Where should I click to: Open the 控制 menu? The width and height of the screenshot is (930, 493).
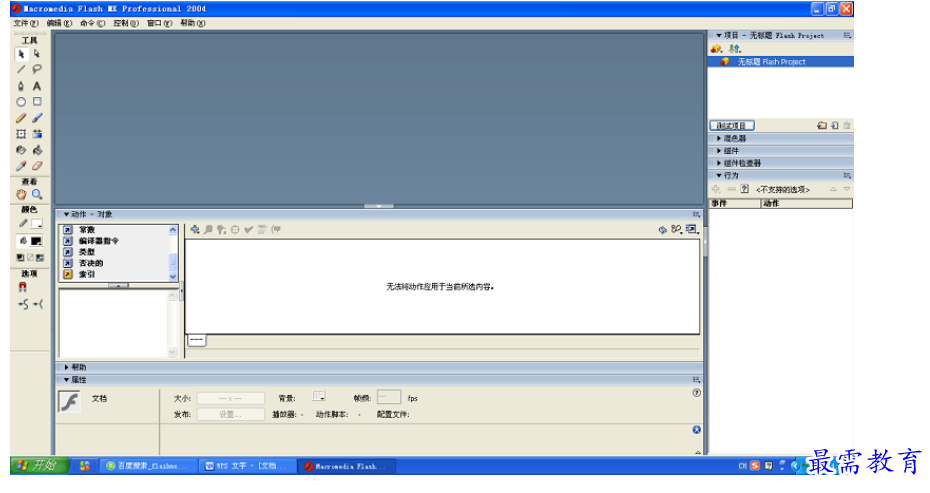(x=126, y=23)
